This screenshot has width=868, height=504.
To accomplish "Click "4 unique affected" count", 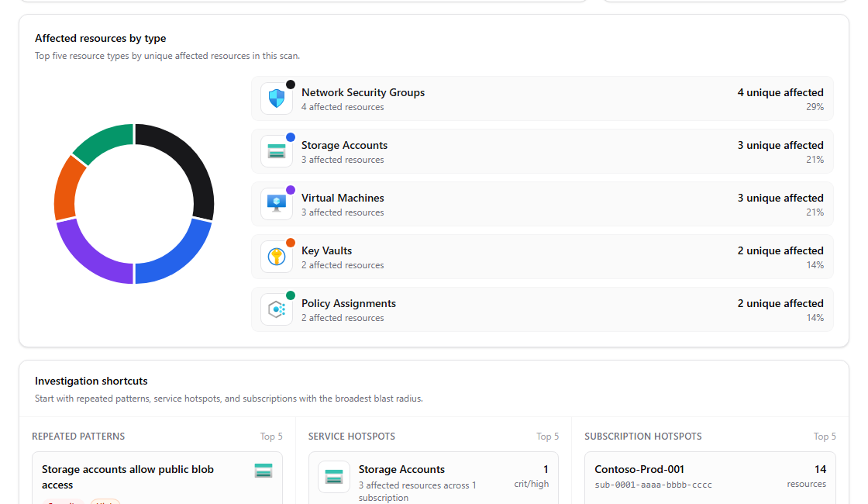I will 780,92.
